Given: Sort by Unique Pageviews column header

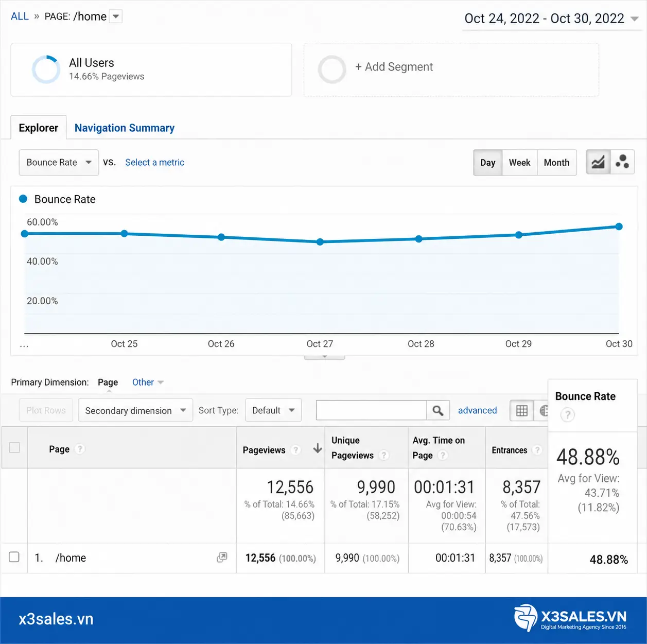Looking at the screenshot, I should tap(353, 448).
